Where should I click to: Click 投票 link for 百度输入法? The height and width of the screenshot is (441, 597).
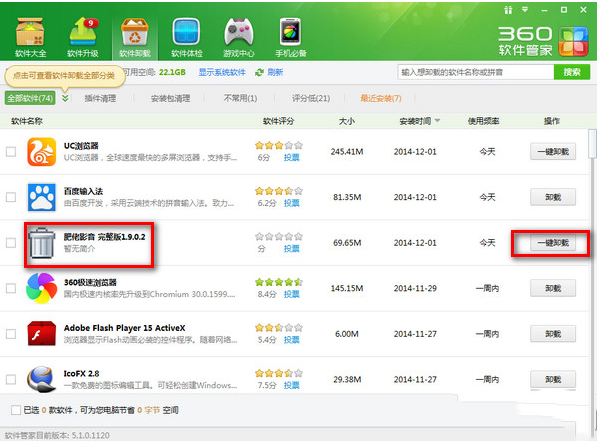tap(291, 203)
